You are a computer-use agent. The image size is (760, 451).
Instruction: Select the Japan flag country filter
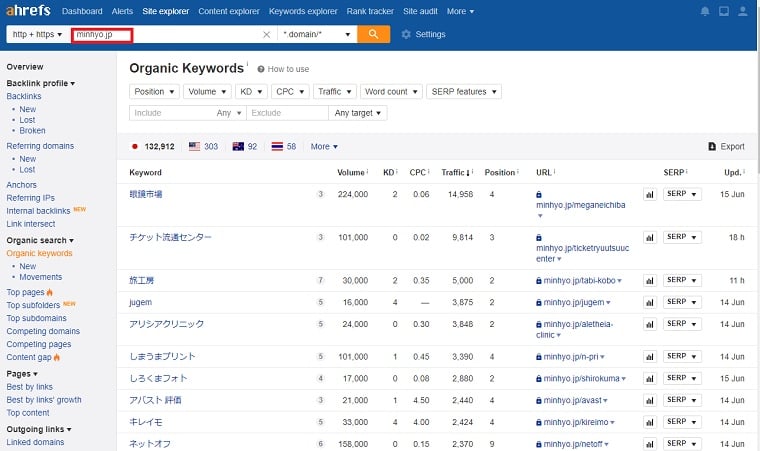click(x=135, y=146)
